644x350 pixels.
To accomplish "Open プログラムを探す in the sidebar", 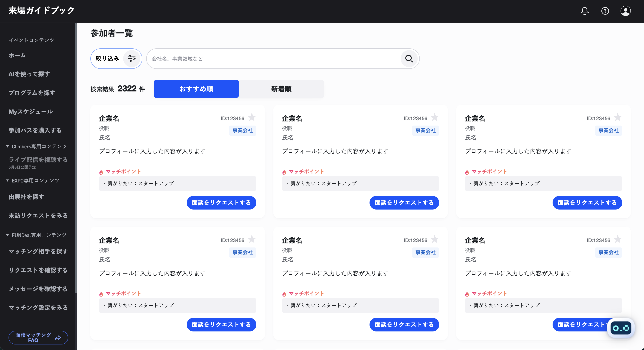I will pos(32,93).
